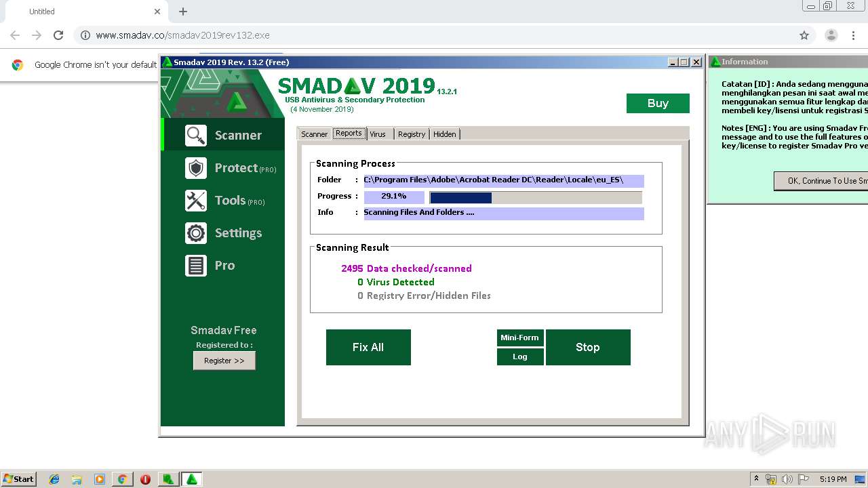Show hidden system tray icons
Image resolution: width=868 pixels, height=488 pixels.
pyautogui.click(x=757, y=479)
